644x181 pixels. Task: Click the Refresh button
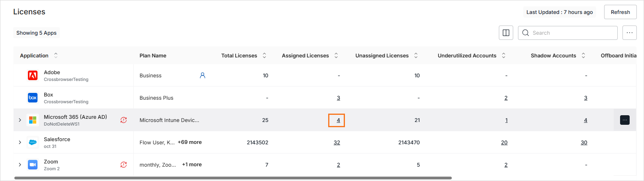point(620,12)
